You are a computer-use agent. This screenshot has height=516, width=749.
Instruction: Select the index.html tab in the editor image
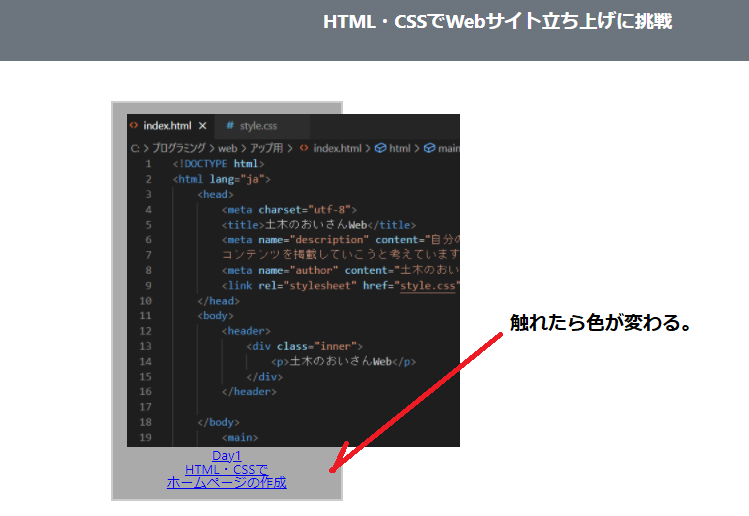tap(171, 126)
